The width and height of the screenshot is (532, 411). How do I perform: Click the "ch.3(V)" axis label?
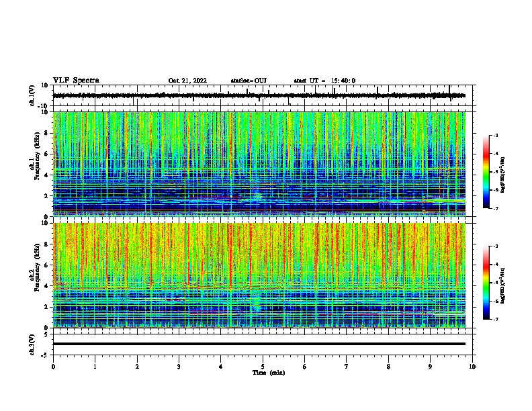(32, 345)
